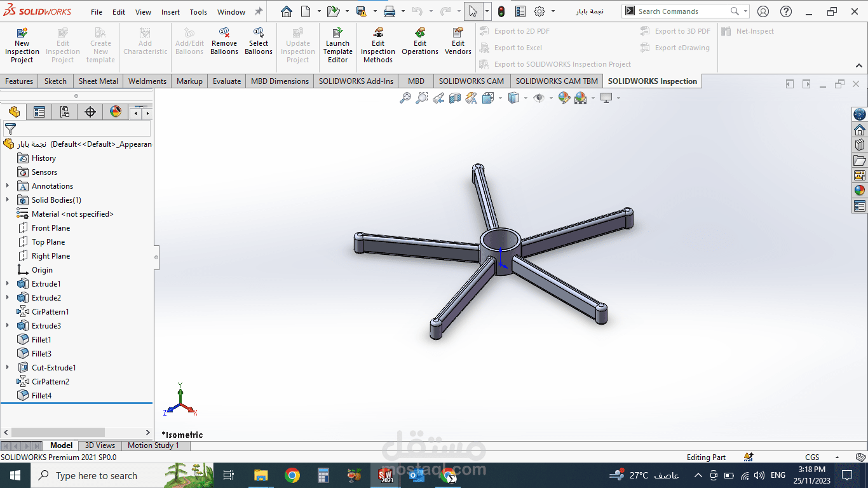The image size is (868, 488).
Task: Open the DisplayManager color-ball tab
Action: [116, 112]
